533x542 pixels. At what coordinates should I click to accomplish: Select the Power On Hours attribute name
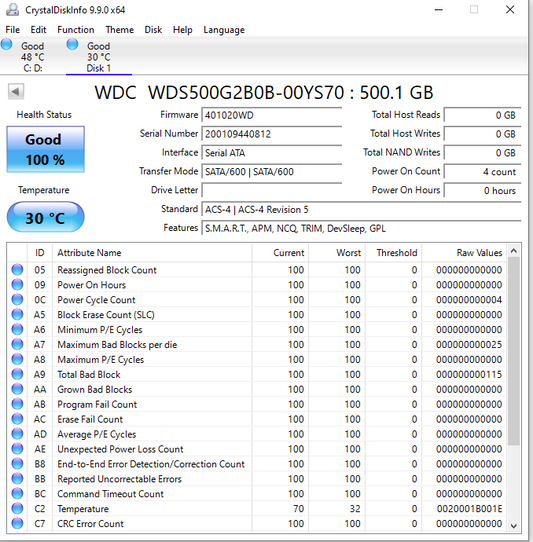tap(92, 285)
